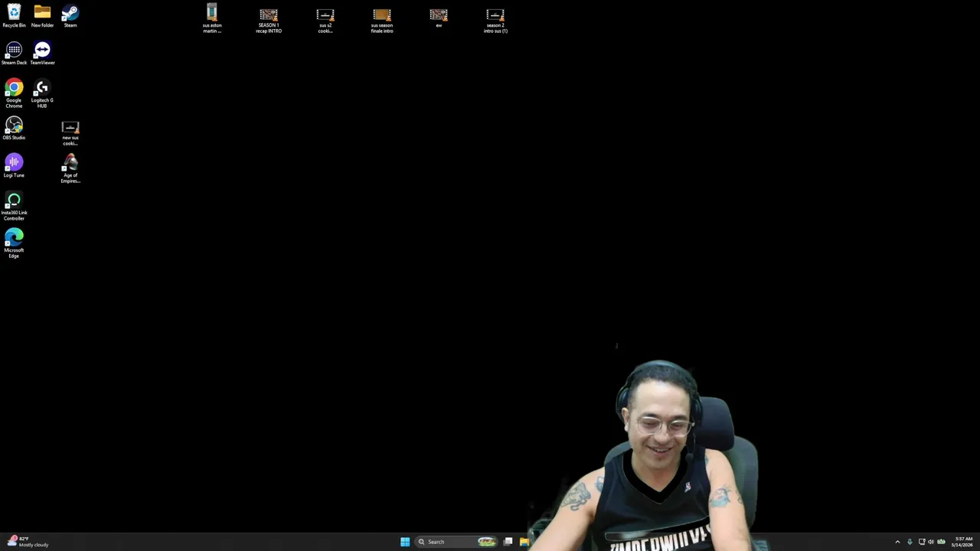980x551 pixels.
Task: Click the microphone icon in system tray
Action: pyautogui.click(x=910, y=542)
